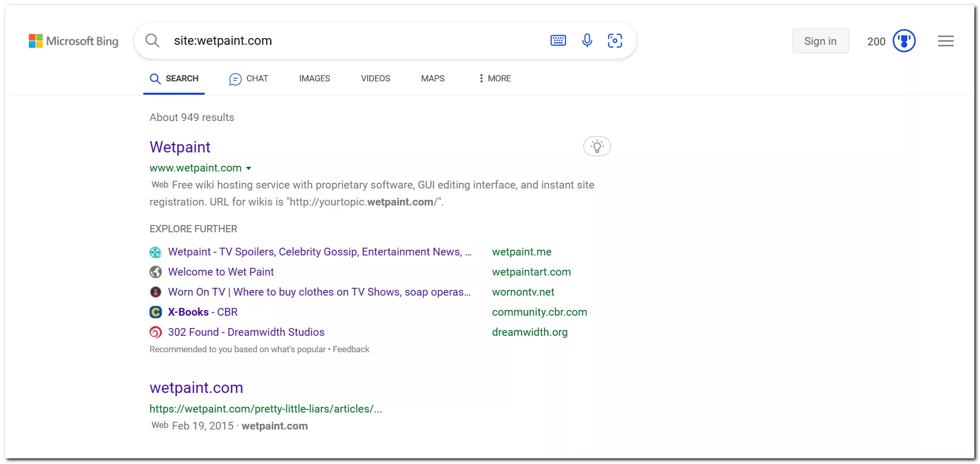Switch to the CHAT tab
980x464 pixels.
pyautogui.click(x=248, y=78)
